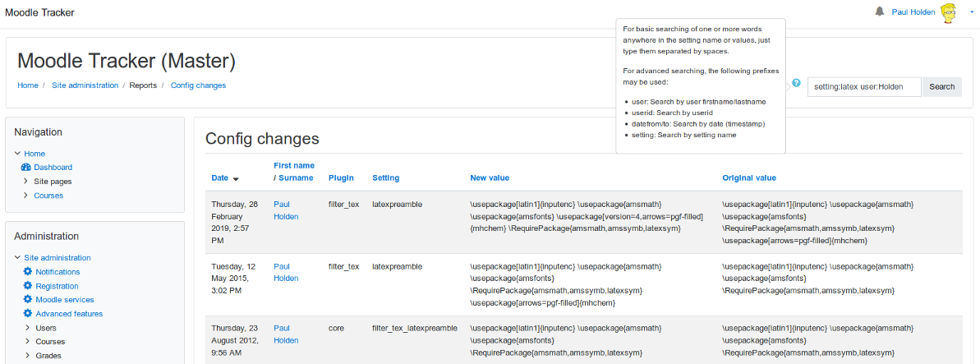
Task: Sort table by Date column
Action: [220, 177]
